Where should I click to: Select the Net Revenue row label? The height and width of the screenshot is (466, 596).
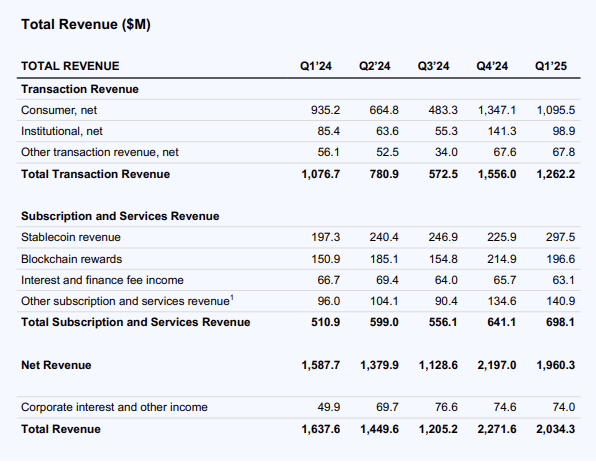point(56,365)
